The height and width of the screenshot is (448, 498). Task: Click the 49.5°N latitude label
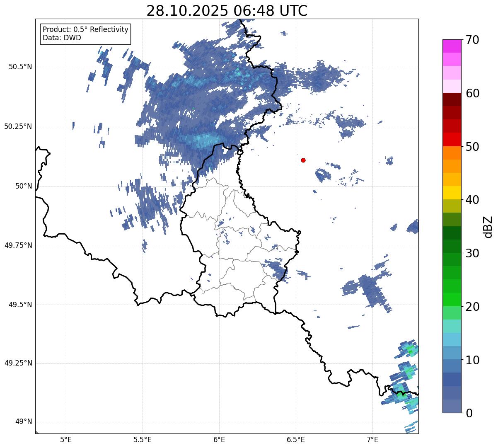[20, 305]
